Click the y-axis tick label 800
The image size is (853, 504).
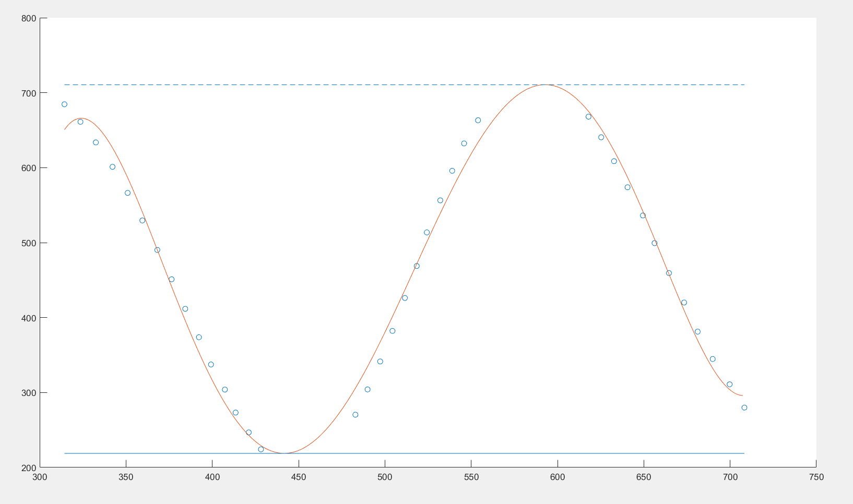coord(29,18)
